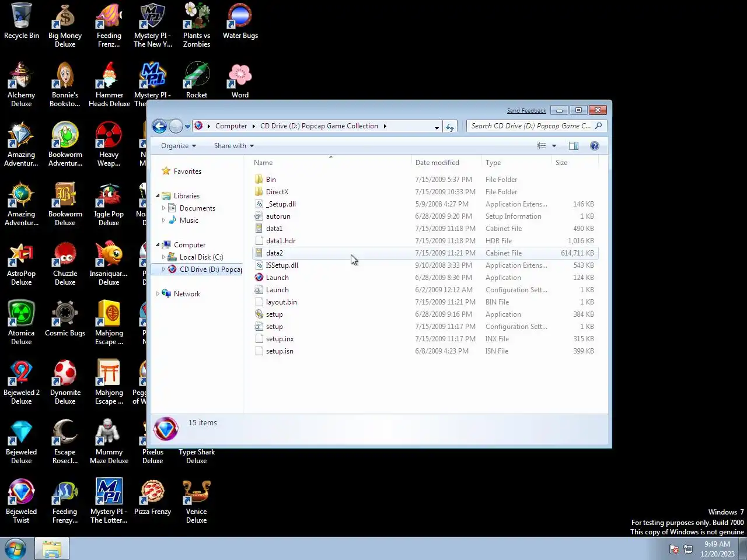The height and width of the screenshot is (560, 747).
Task: Select Heavy Weapon desktop icon
Action: [109, 145]
